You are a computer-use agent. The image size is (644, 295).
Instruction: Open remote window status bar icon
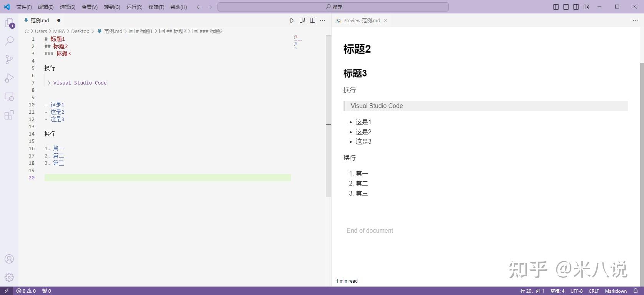point(7,291)
